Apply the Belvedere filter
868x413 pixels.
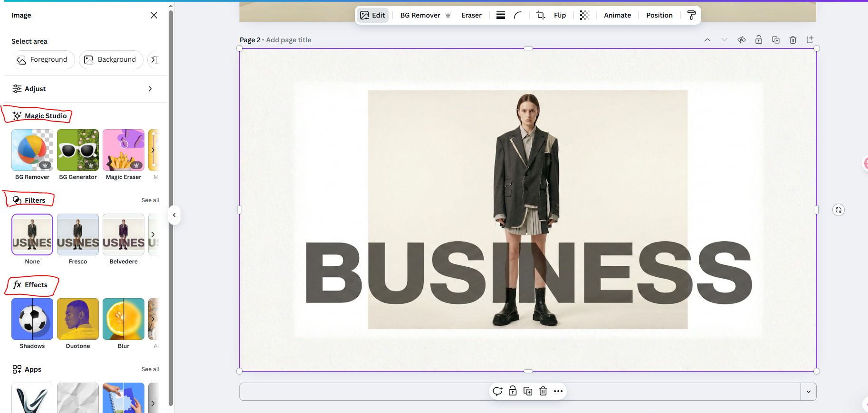[x=124, y=235]
